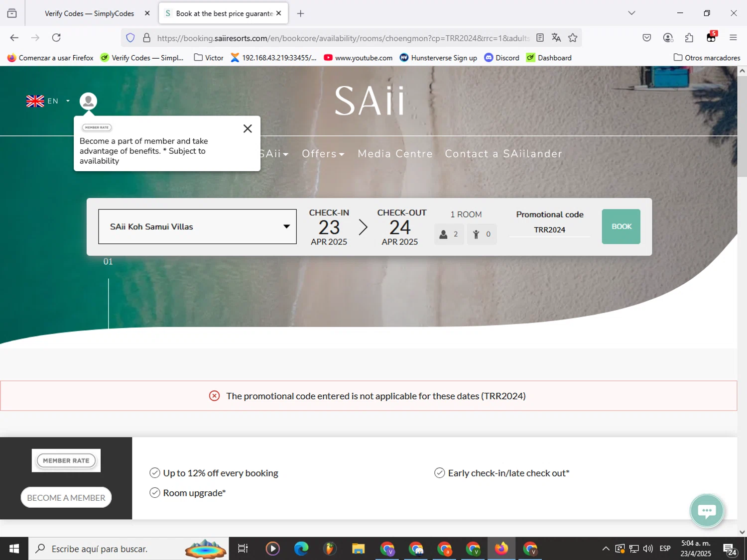Open a new browser tab
This screenshot has width=747, height=560.
click(300, 13)
